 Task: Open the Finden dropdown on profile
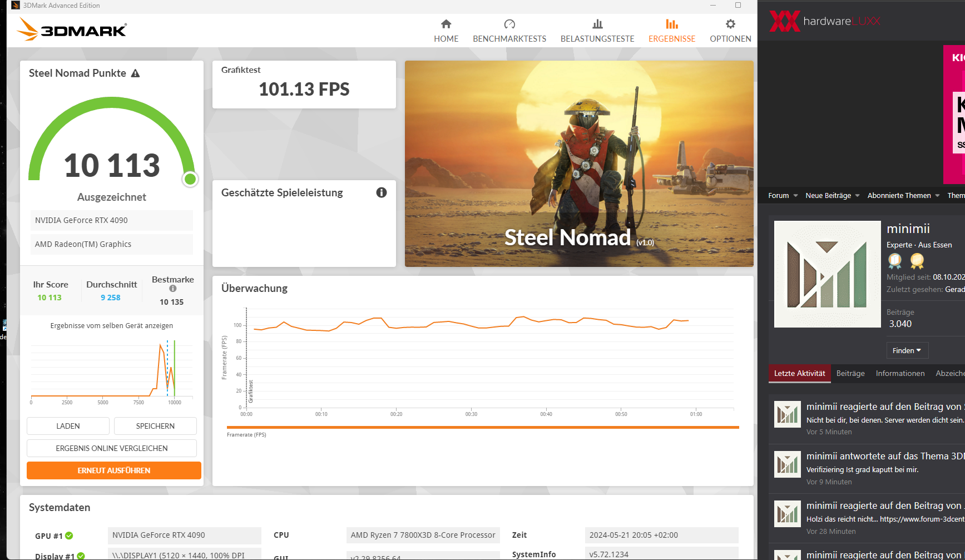(x=907, y=350)
